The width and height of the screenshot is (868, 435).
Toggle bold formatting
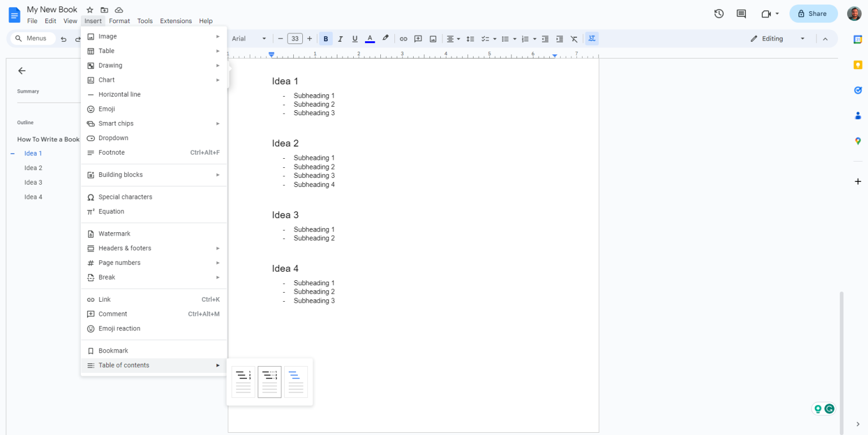point(326,38)
